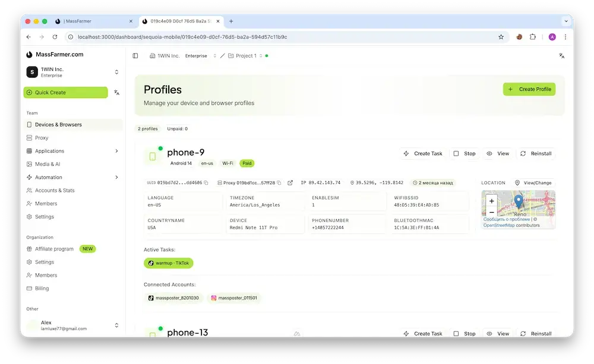The height and width of the screenshot is (364, 594).
Task: Open Team Settings page
Action: 73,217
